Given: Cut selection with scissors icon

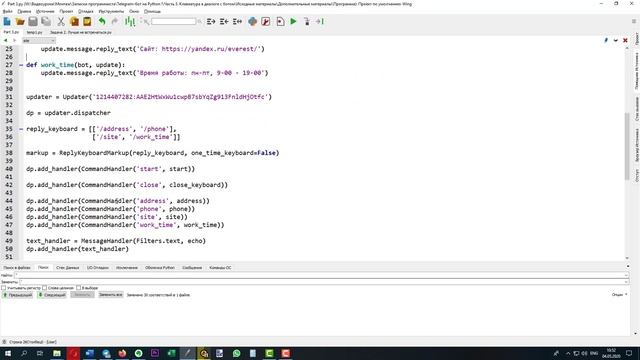Looking at the screenshot, I should 61,22.
